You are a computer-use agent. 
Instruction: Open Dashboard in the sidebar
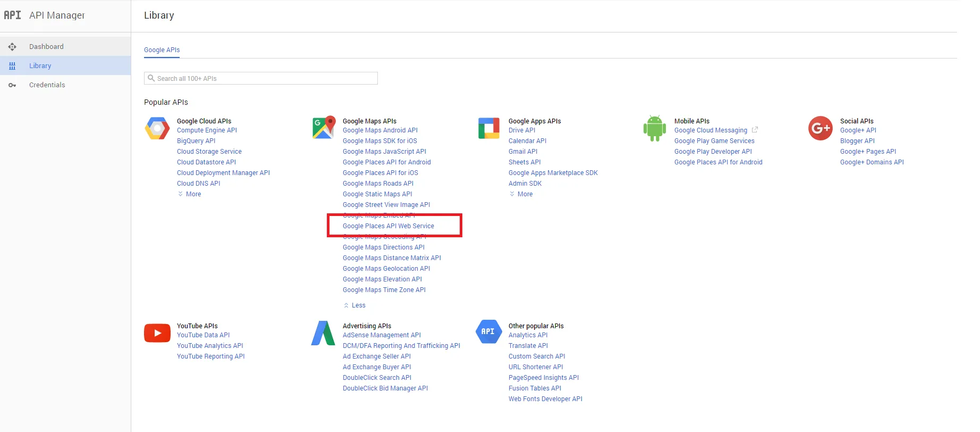(x=65, y=47)
